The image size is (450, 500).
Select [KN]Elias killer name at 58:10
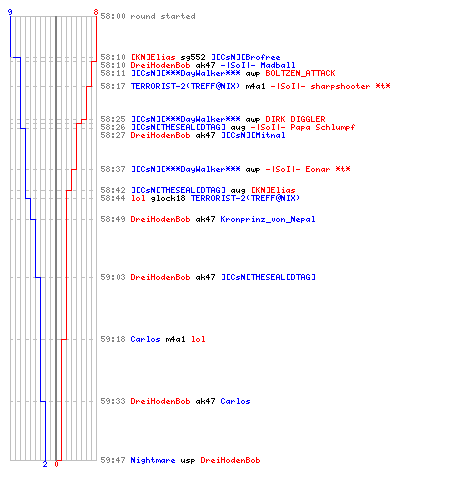[x=153, y=57]
